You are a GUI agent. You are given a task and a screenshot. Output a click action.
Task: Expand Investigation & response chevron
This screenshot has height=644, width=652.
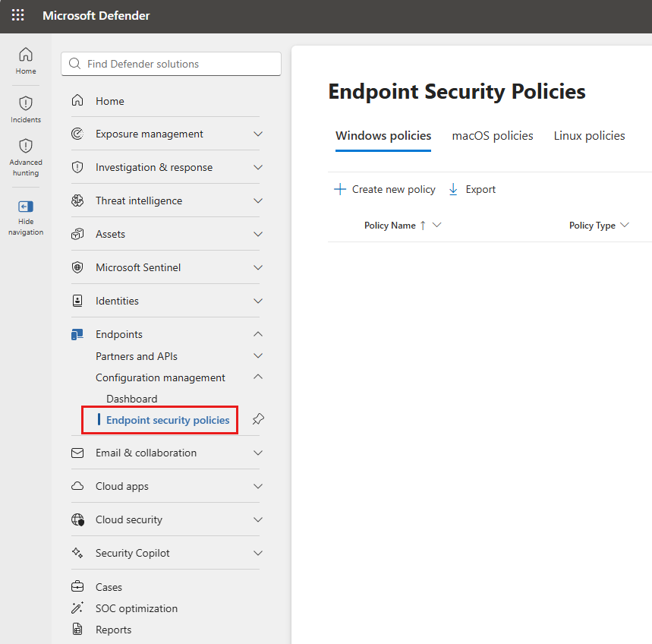coord(258,167)
